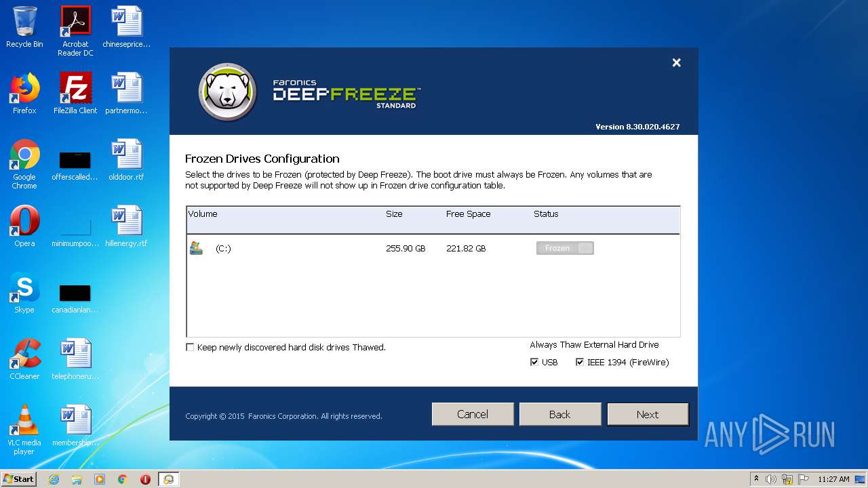Viewport: 868px width, 488px height.
Task: Click the Status column header
Action: click(546, 213)
